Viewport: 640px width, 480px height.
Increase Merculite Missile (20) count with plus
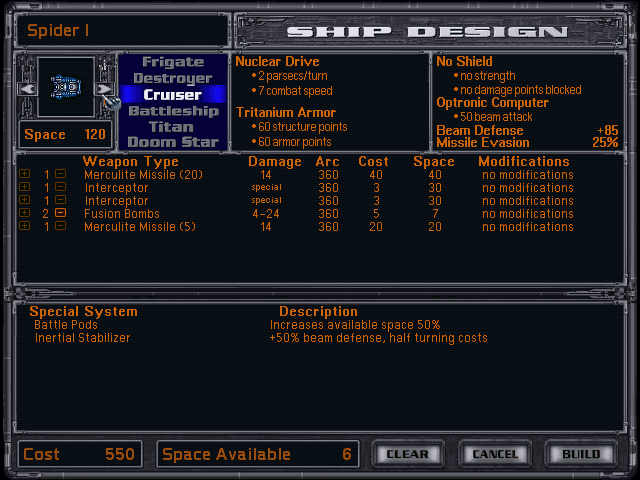[x=24, y=174]
